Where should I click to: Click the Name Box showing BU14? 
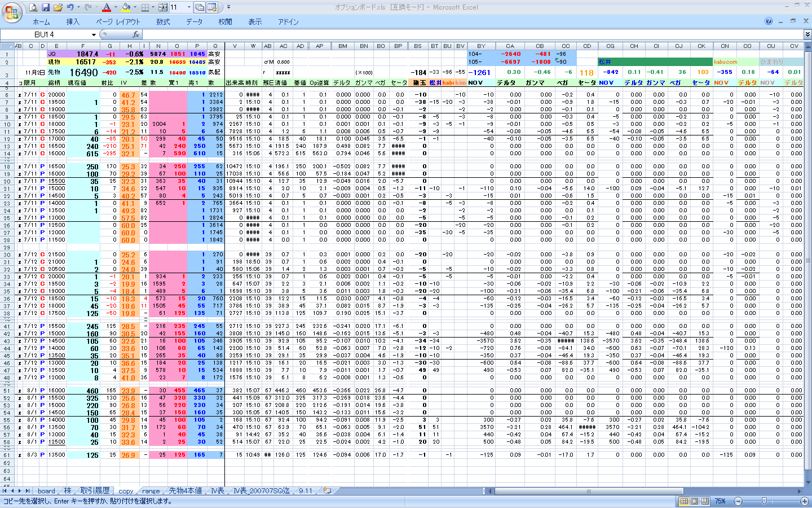click(x=45, y=34)
